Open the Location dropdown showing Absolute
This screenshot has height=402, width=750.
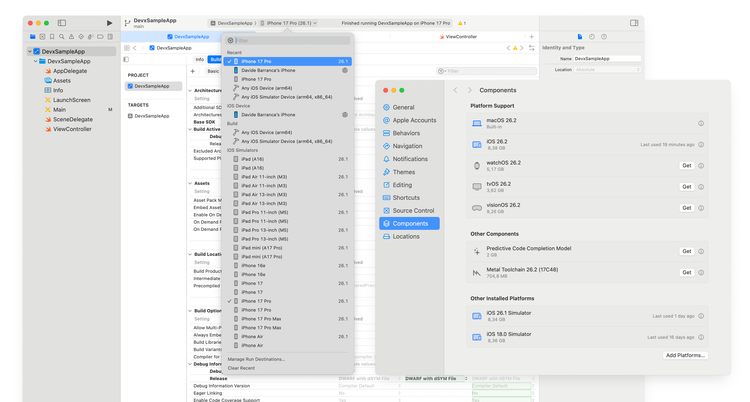607,70
